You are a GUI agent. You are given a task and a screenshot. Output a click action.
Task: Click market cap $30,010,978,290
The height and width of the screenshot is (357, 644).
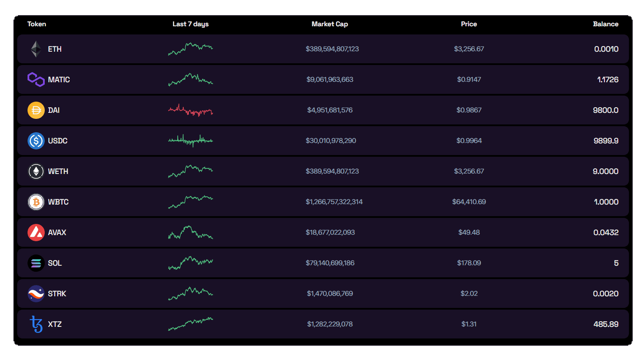click(x=331, y=141)
